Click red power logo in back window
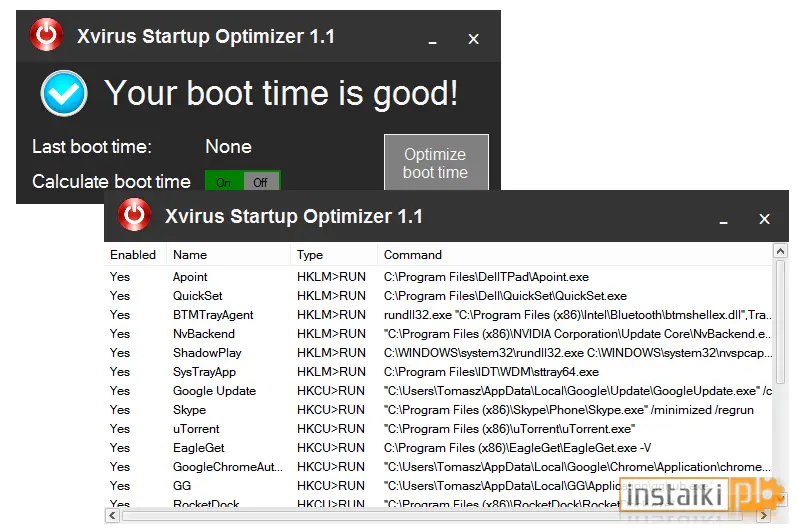The height and width of the screenshot is (532, 797). click(x=46, y=35)
